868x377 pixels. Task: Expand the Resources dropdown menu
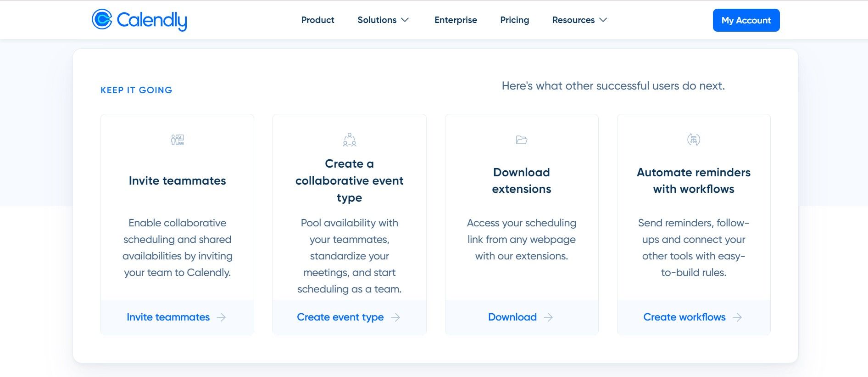[579, 20]
